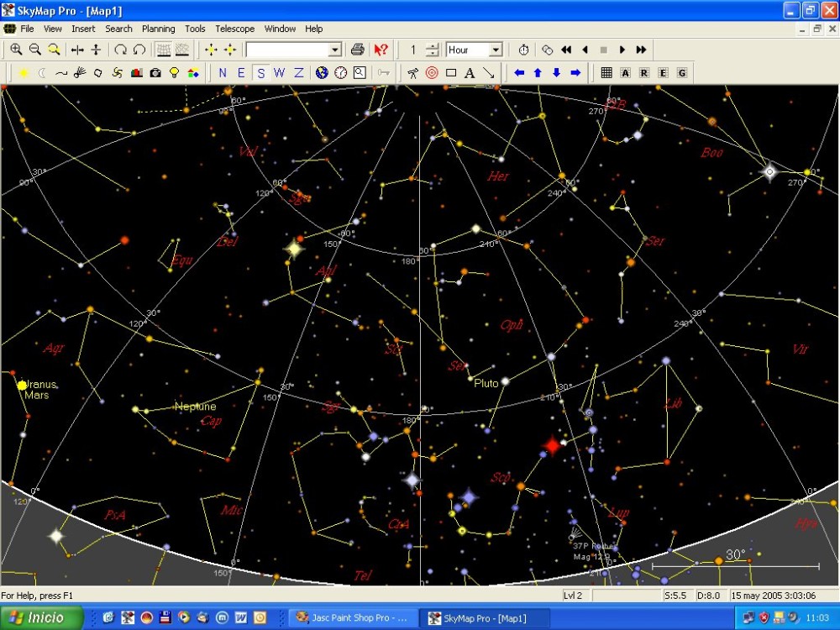
Task: Face the view East with E
Action: pyautogui.click(x=242, y=73)
